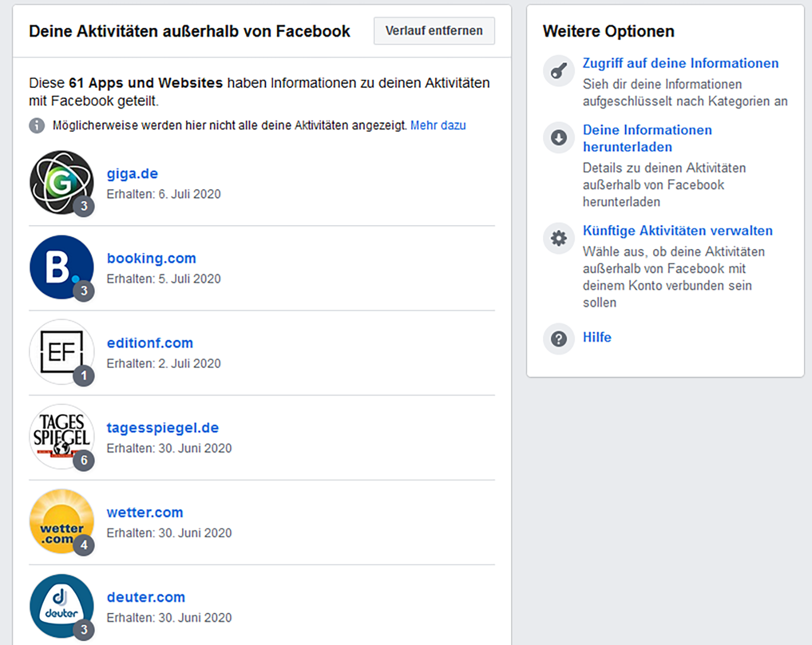
Task: Click the download arrow icon
Action: (x=558, y=138)
